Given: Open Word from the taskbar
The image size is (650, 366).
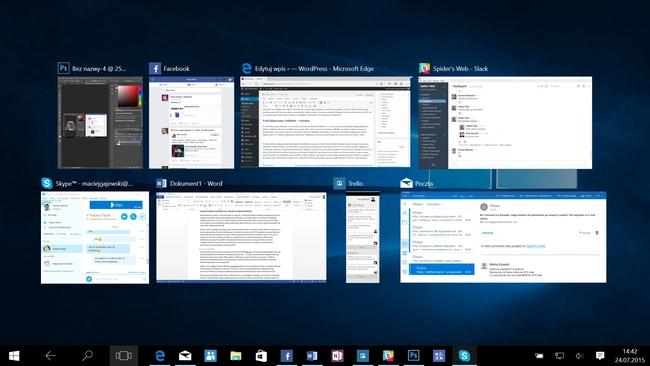Looking at the screenshot, I should (x=312, y=356).
